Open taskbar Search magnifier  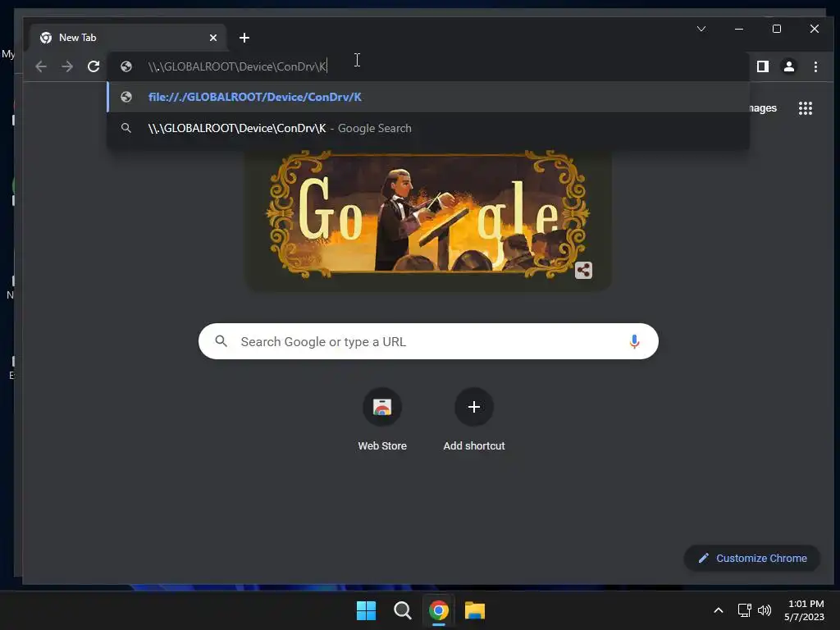coord(402,610)
